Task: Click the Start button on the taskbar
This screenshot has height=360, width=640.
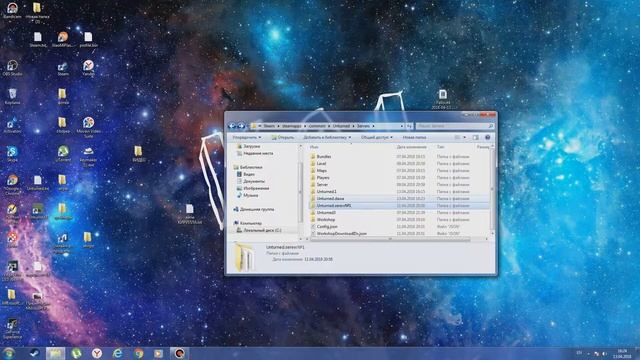Action: click(9, 353)
